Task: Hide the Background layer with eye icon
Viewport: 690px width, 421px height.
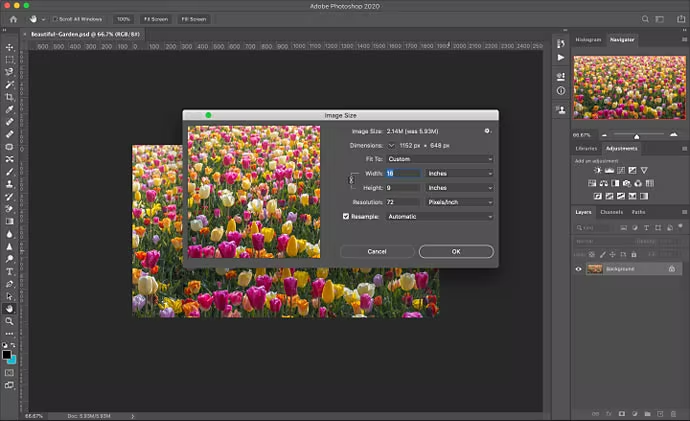Action: coord(578,269)
